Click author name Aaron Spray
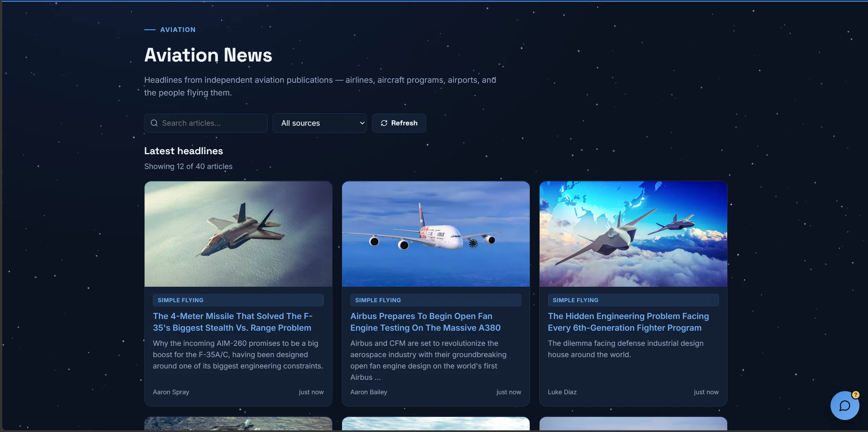Viewport: 868px width, 432px height. [171, 392]
